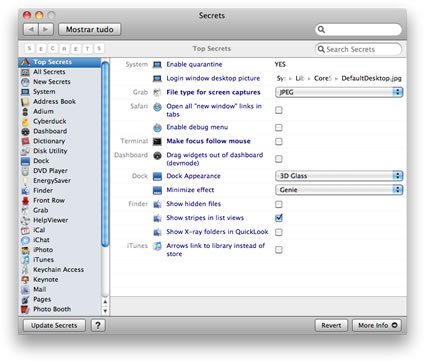Click the HelpViewer icon
This screenshot has width=425, height=361.
click(x=25, y=220)
